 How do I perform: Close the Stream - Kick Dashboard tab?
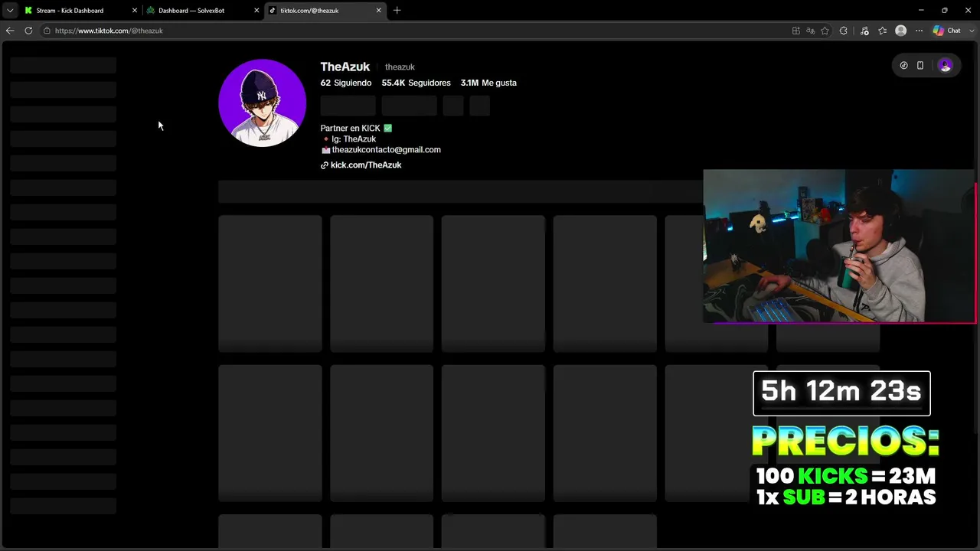(x=135, y=11)
